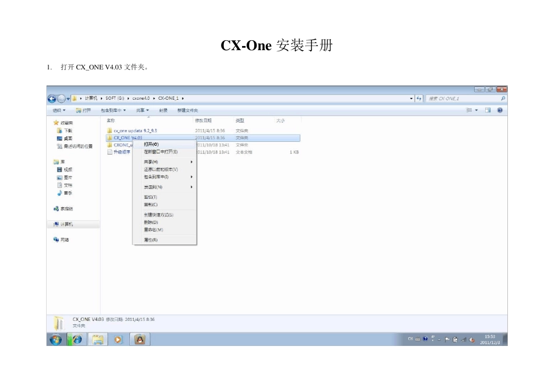
Task: Select 收藏夹 in the navigation pane
Action: coord(63,123)
